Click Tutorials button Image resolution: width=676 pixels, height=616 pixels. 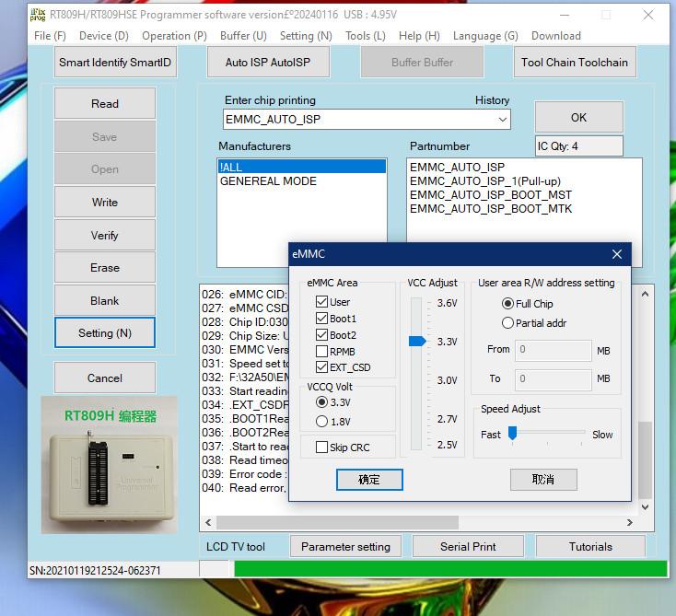pyautogui.click(x=590, y=547)
